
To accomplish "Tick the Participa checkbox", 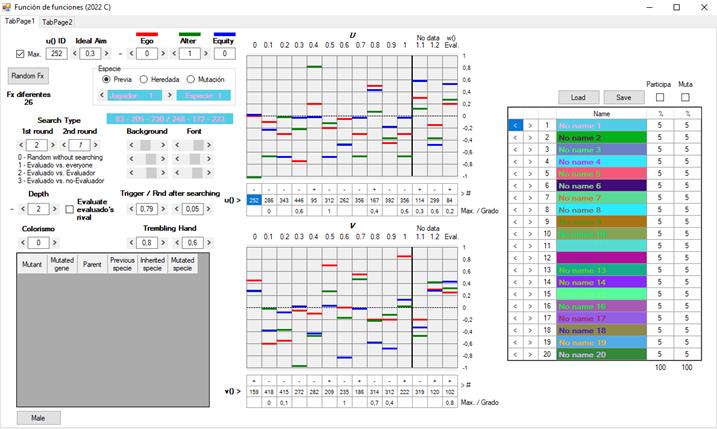I will [x=659, y=98].
